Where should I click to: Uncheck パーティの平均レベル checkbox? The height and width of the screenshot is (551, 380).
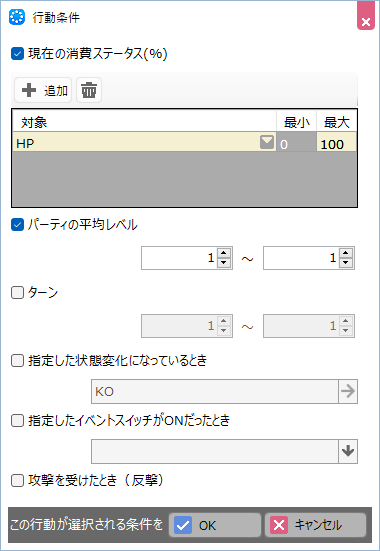click(x=17, y=225)
